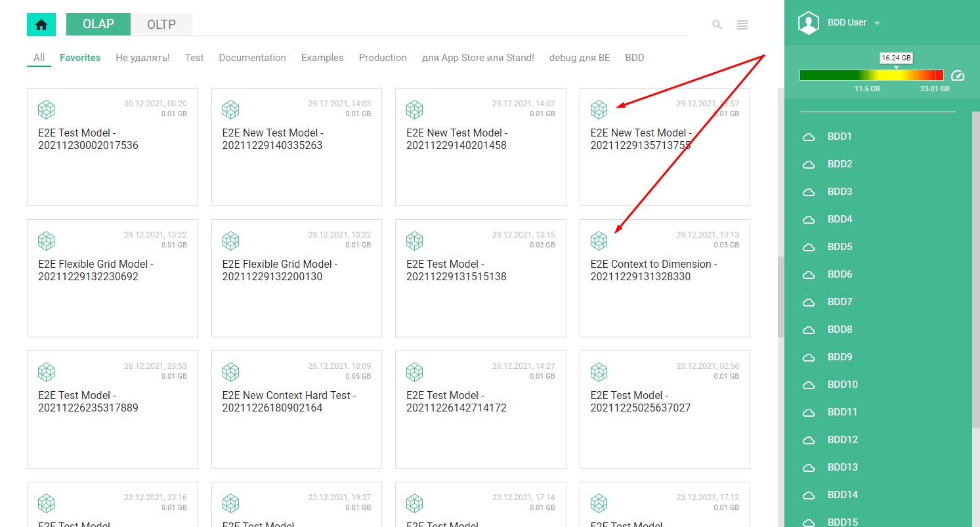Open the search magnifier icon
Viewport: 980px width, 527px height.
717,25
